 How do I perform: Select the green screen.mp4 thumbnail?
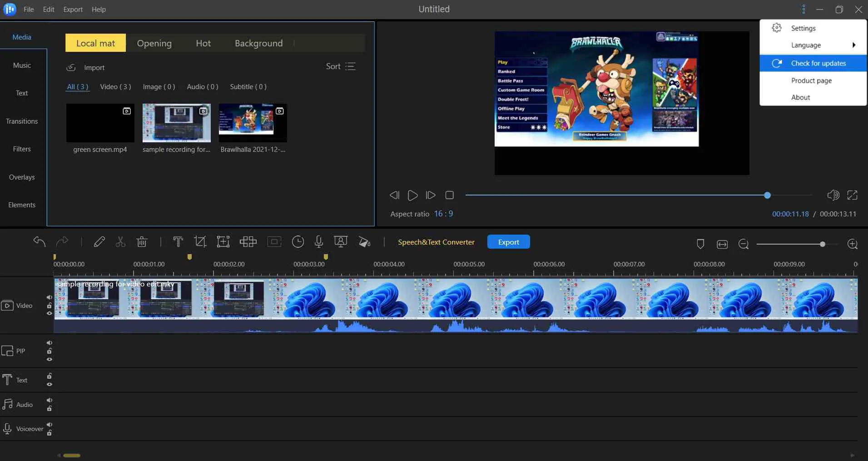pos(100,123)
